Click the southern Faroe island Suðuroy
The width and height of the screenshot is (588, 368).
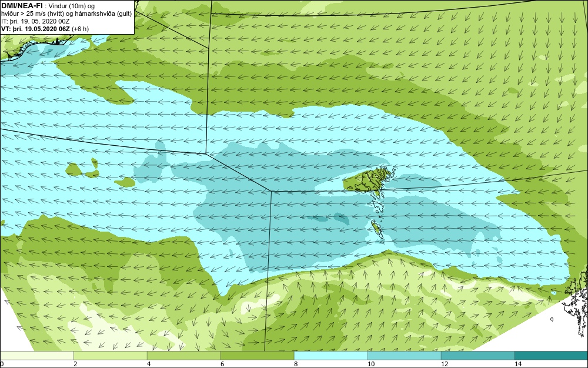tap(376, 229)
